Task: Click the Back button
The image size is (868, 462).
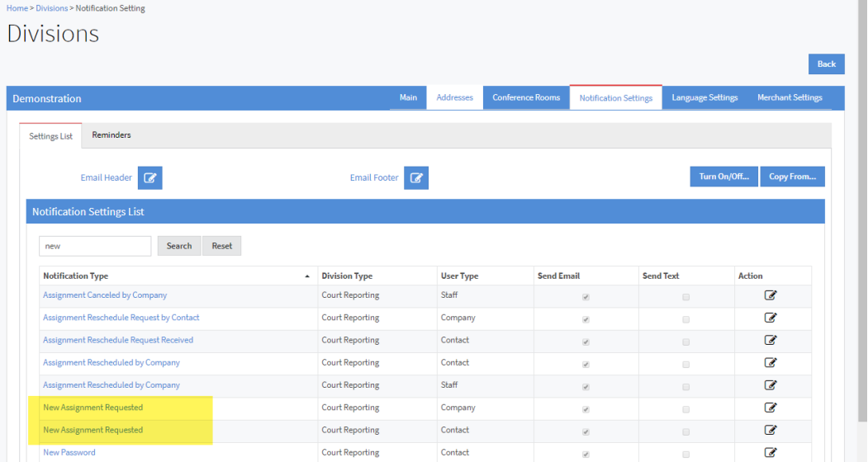Action: click(x=827, y=64)
